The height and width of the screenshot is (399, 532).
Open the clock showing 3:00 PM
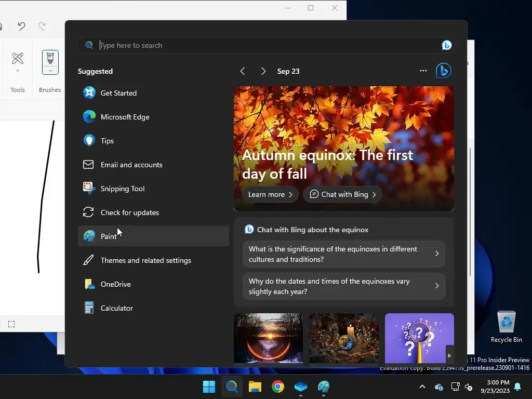(495, 387)
